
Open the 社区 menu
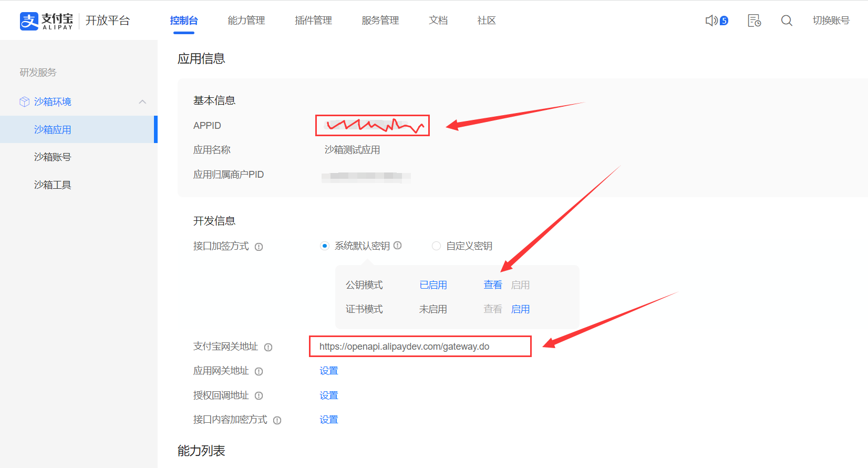click(x=487, y=21)
